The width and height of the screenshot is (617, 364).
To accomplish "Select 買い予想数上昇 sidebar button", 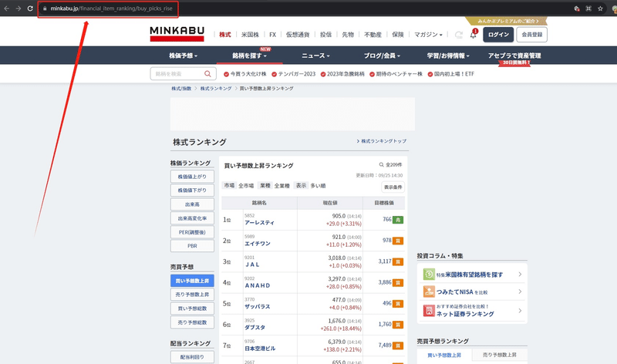I will (192, 281).
